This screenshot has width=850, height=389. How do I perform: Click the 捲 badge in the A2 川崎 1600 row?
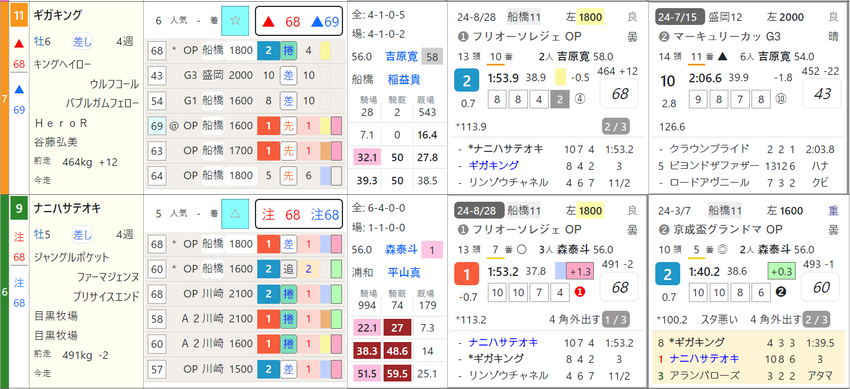tap(288, 344)
